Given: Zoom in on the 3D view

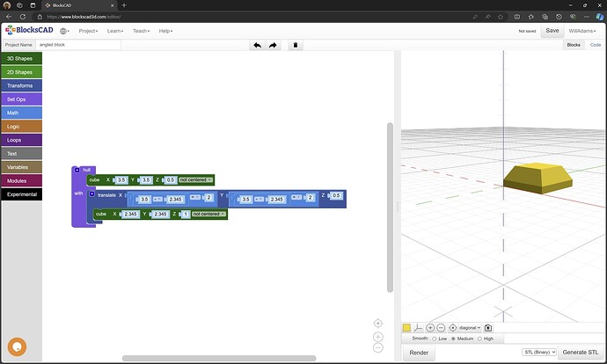Looking at the screenshot, I should [x=430, y=328].
